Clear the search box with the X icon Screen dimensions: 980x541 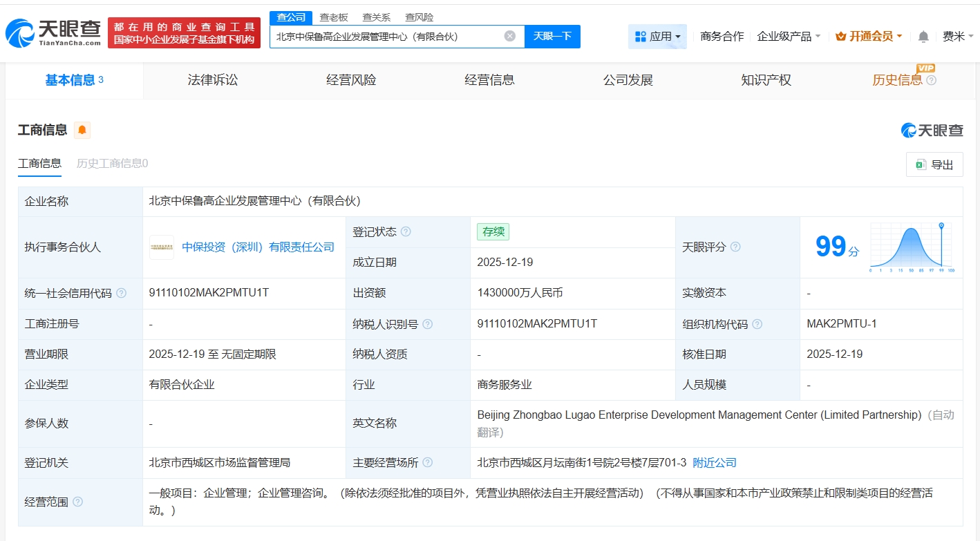click(509, 36)
